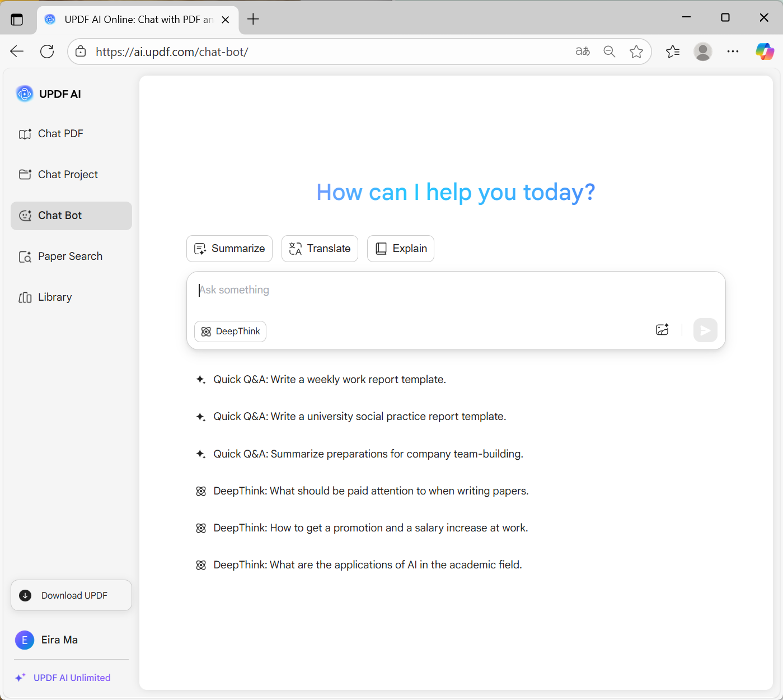This screenshot has width=783, height=700.
Task: Click the Chat PDF book icon
Action: 25,134
